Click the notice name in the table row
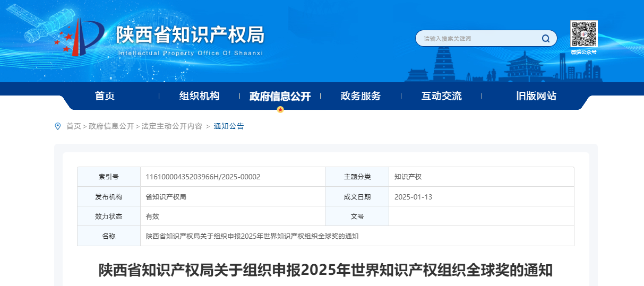The image size is (644, 286). tap(252, 236)
